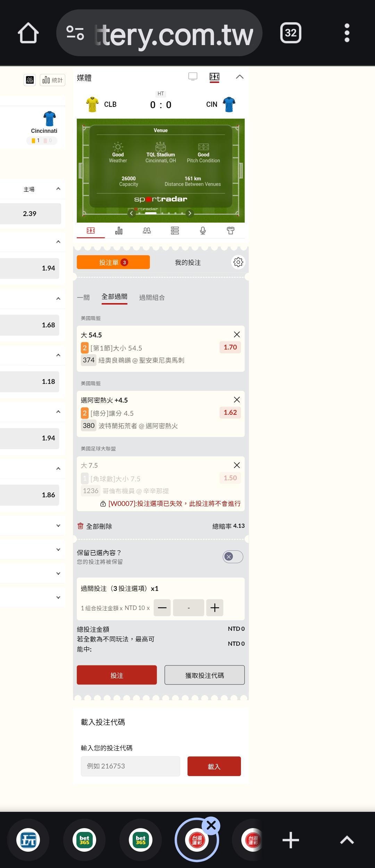Go to next Sportradar widget slide
Screen dimensions: 375x868
190,213
